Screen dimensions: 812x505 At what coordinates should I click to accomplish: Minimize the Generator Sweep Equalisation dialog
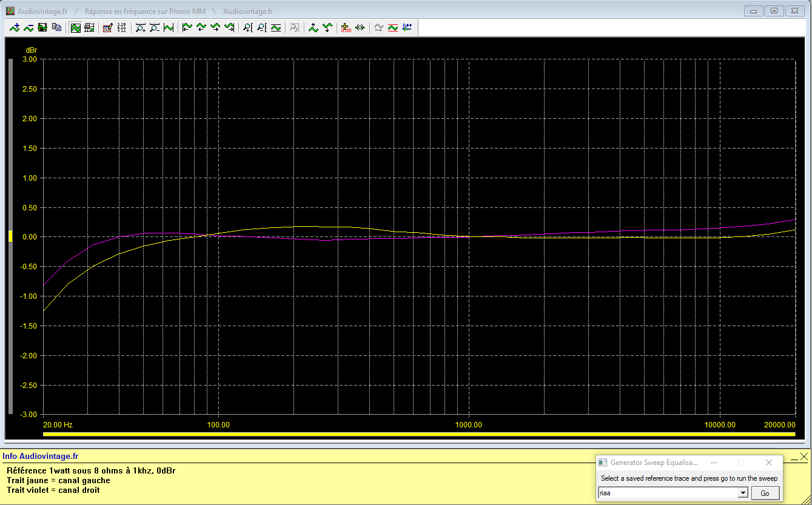714,463
